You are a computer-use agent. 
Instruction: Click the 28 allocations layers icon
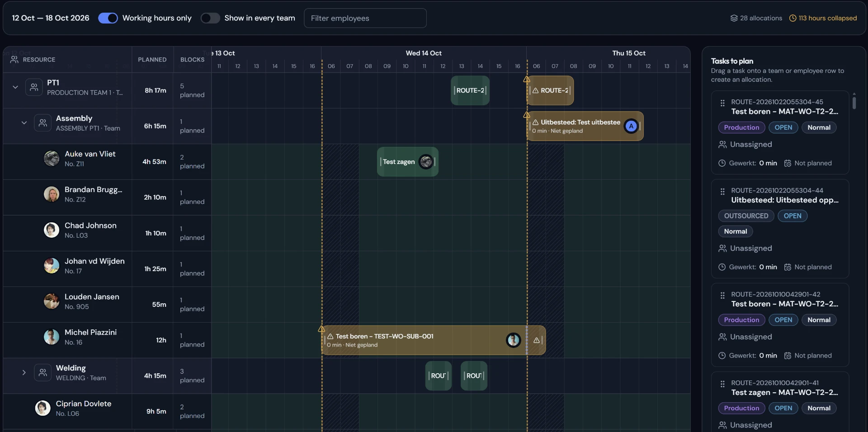pyautogui.click(x=734, y=18)
